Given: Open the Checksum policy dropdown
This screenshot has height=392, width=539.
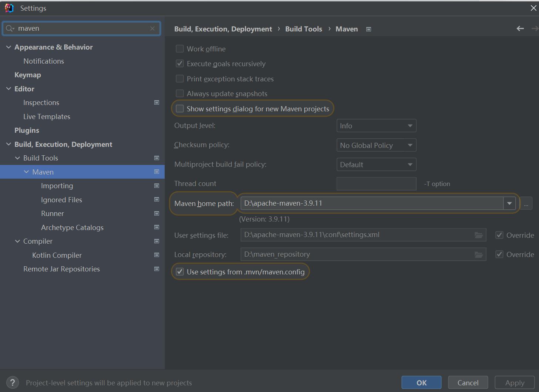Looking at the screenshot, I should 376,145.
